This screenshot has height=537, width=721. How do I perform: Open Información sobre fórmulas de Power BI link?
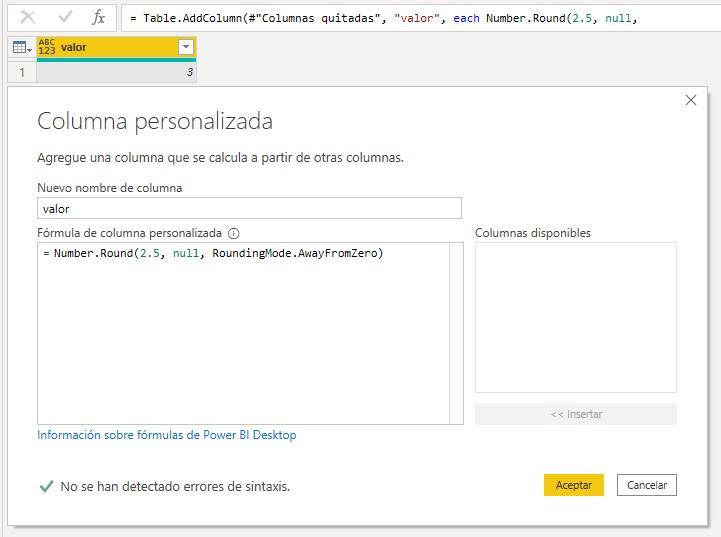166,435
